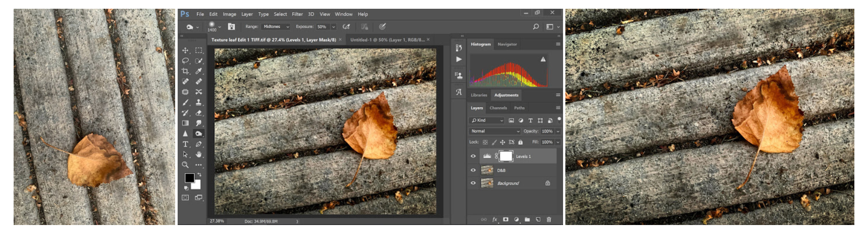The height and width of the screenshot is (243, 868).
Task: Open the Exposure percentage dropdown arrow
Action: 333,27
